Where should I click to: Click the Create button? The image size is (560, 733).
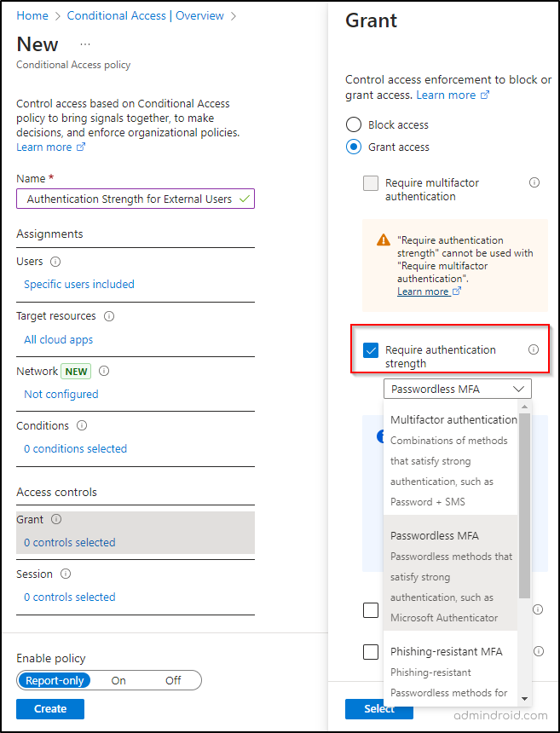coord(50,708)
